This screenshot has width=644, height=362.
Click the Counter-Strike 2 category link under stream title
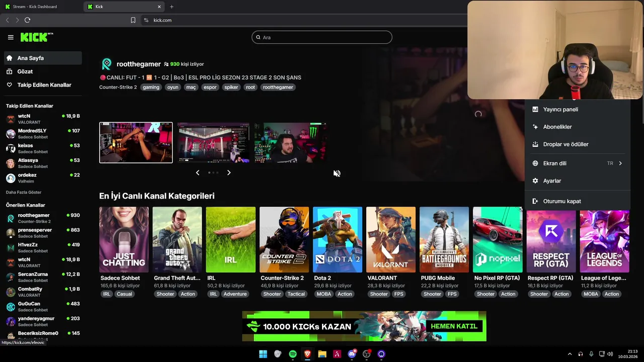pos(118,87)
